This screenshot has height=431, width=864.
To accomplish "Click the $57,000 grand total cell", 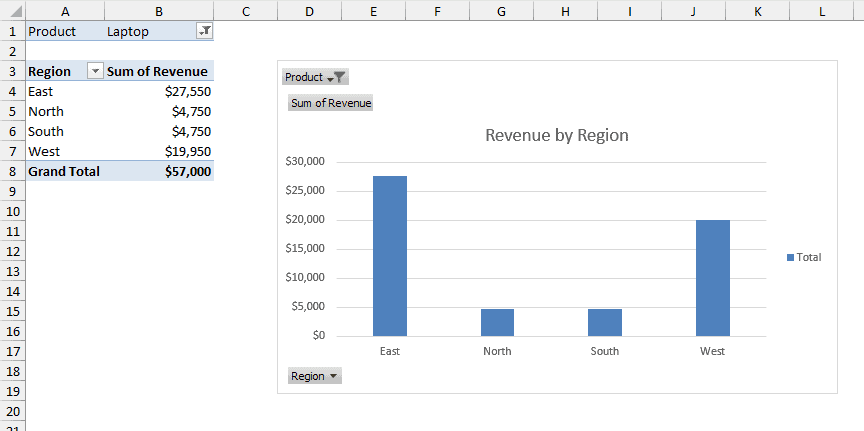I will pyautogui.click(x=159, y=171).
